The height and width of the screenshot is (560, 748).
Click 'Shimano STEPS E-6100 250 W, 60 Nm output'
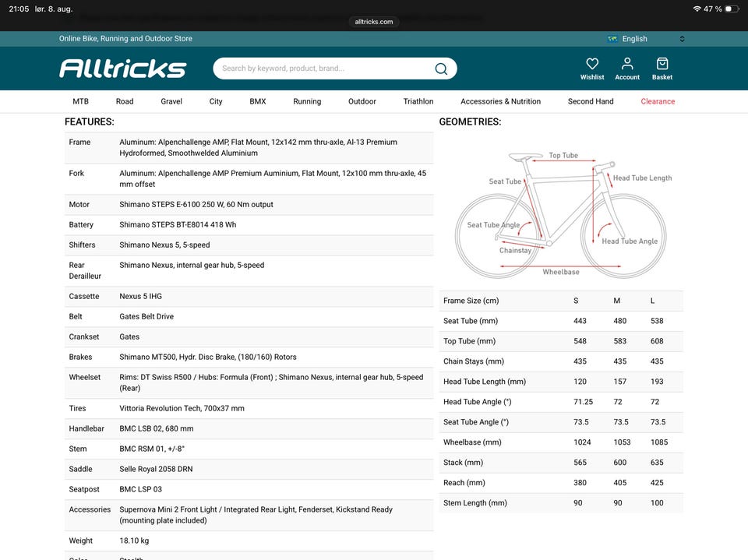pyautogui.click(x=196, y=205)
